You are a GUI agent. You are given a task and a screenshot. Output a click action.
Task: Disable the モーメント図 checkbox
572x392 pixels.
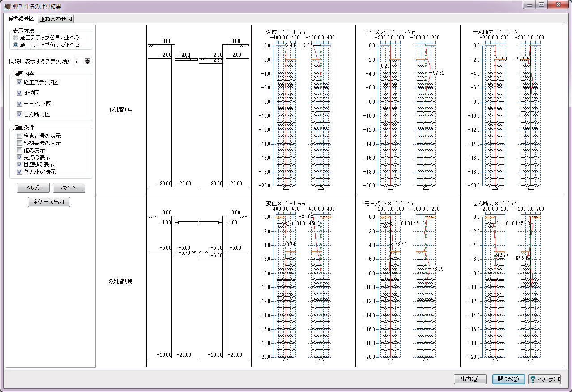(19, 104)
